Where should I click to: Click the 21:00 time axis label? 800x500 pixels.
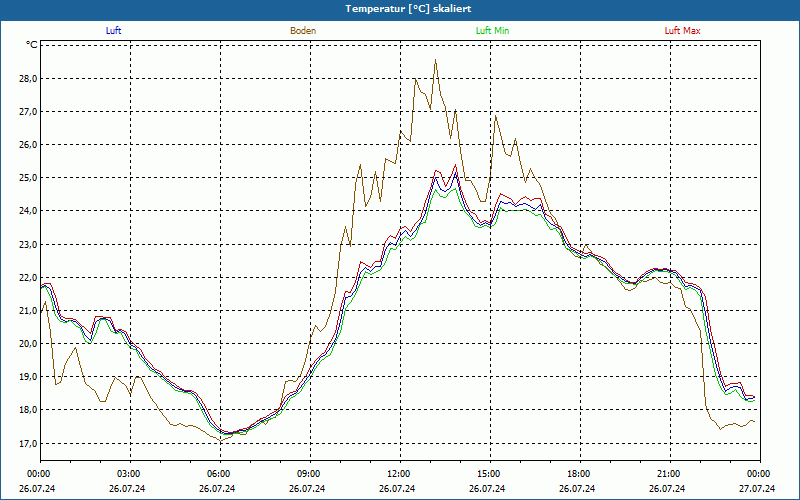668,474
